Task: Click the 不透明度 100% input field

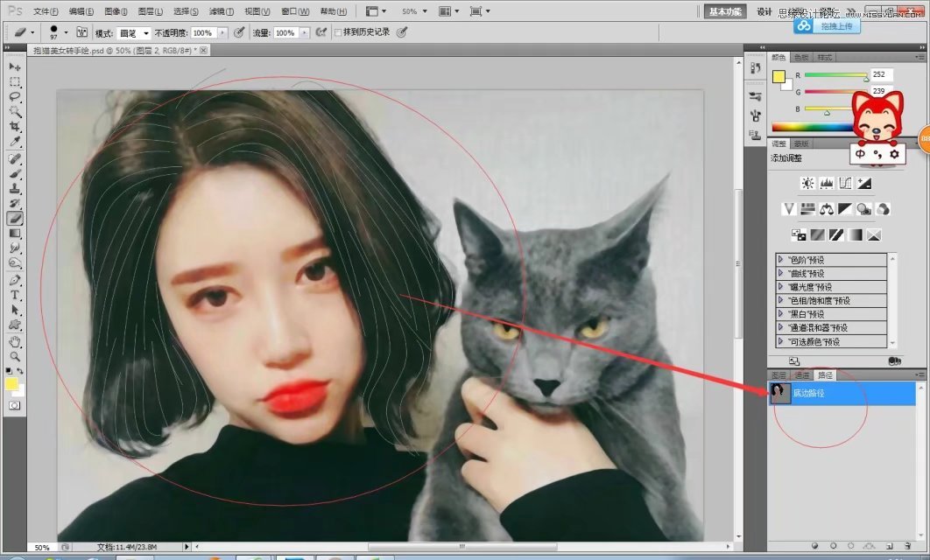Action: [x=205, y=33]
